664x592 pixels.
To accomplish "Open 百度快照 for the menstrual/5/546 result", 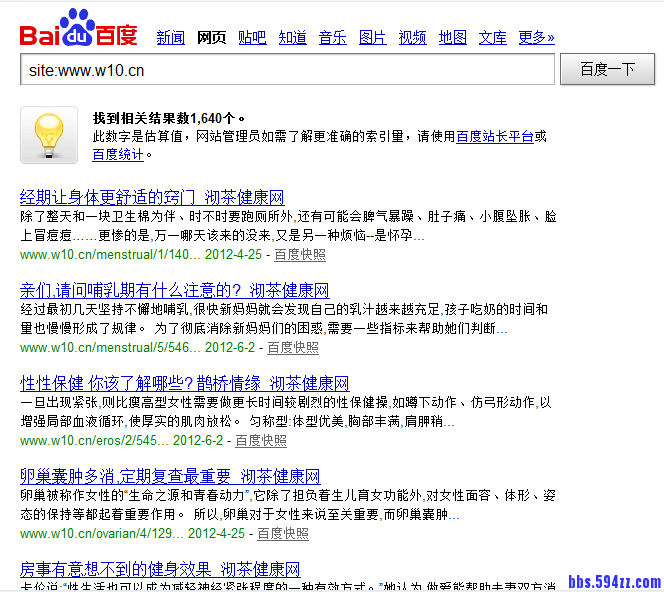I will click(x=293, y=348).
